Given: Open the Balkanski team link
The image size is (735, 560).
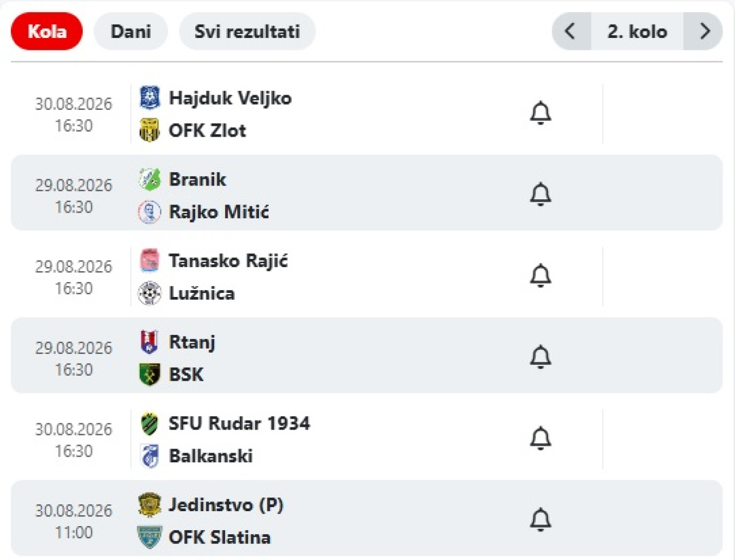Looking at the screenshot, I should (211, 456).
